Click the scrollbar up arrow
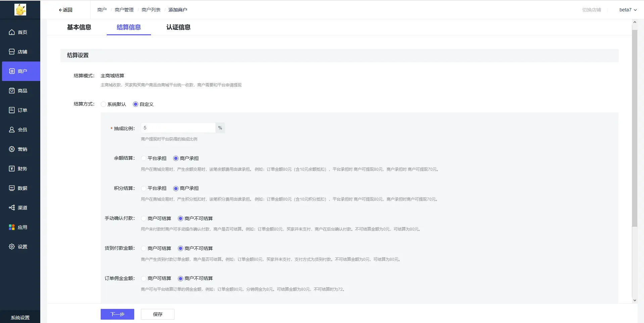Screen dimensions: 644x323 pyautogui.click(x=635, y=22)
